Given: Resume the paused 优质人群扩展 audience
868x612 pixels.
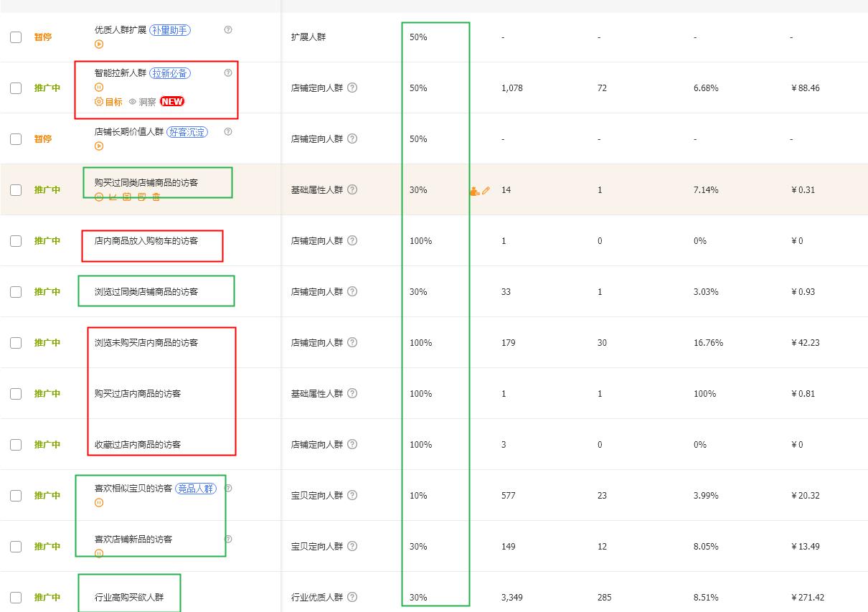Looking at the screenshot, I should [99, 42].
